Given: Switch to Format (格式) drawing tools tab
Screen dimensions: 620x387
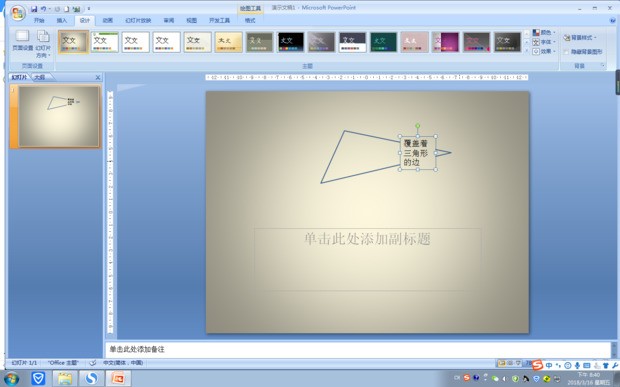Looking at the screenshot, I should (250, 20).
